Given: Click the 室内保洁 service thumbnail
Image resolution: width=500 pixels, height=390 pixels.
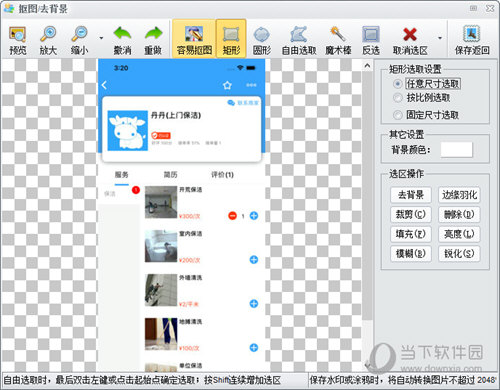Looking at the screenshot, I should tap(161, 246).
